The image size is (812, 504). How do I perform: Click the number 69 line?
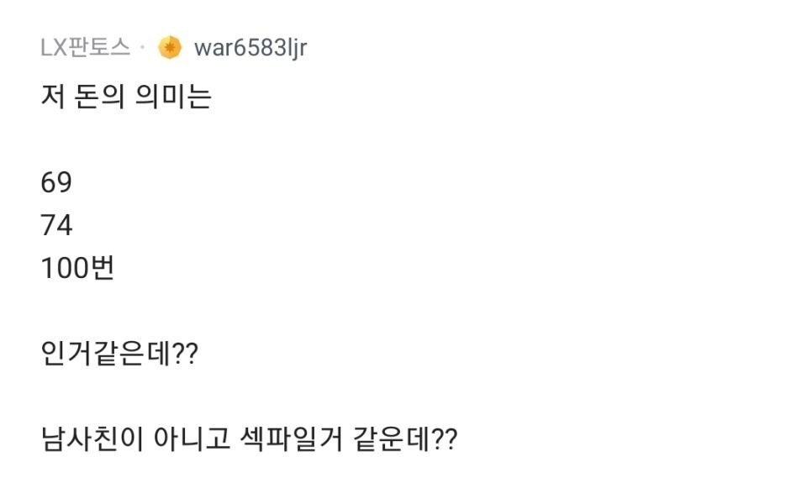(56, 182)
